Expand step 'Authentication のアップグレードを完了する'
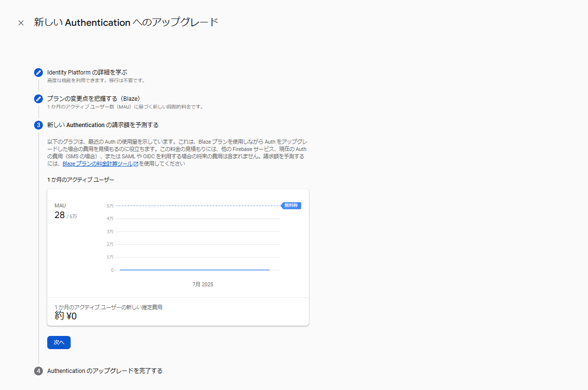 tap(105, 371)
